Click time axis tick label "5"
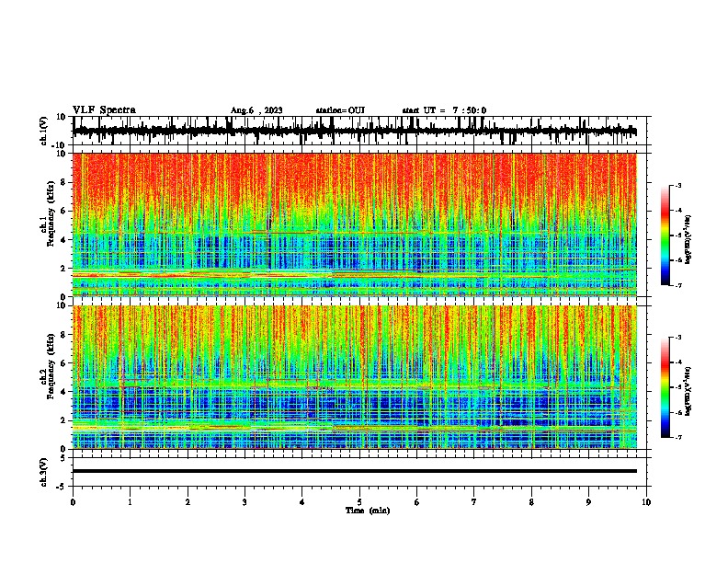Screen dimensions: 728x563 click(359, 502)
